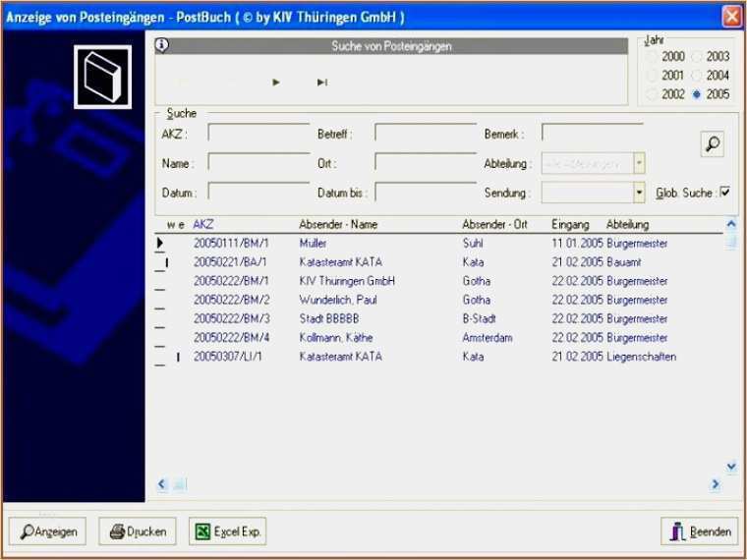Select row 20050221/BA/1
Image resolution: width=747 pixels, height=560 pixels.
click(438, 262)
